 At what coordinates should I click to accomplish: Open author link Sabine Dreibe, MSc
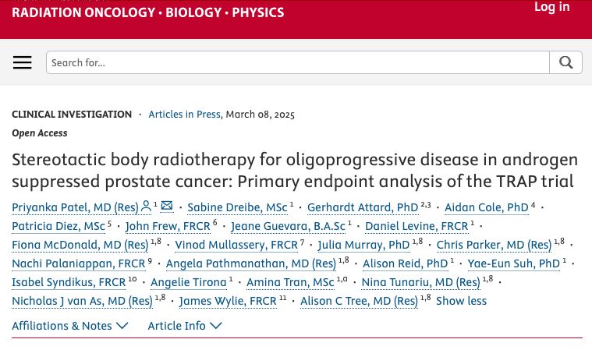pyautogui.click(x=237, y=207)
